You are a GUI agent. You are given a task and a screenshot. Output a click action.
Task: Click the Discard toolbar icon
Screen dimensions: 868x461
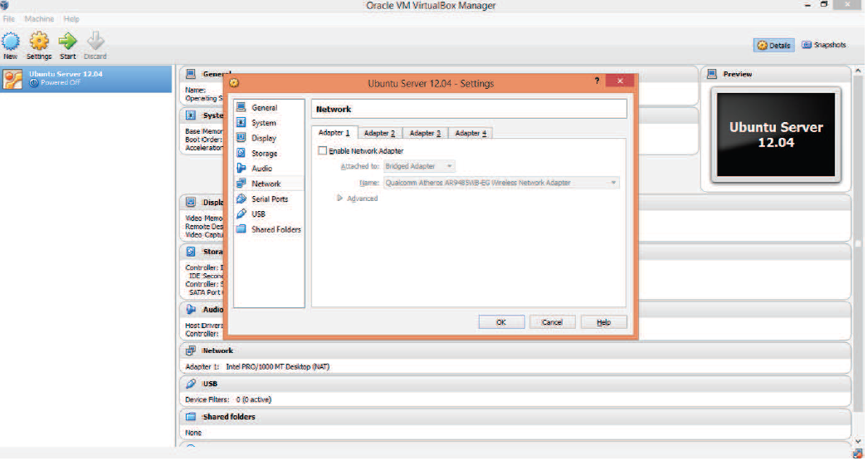point(95,42)
